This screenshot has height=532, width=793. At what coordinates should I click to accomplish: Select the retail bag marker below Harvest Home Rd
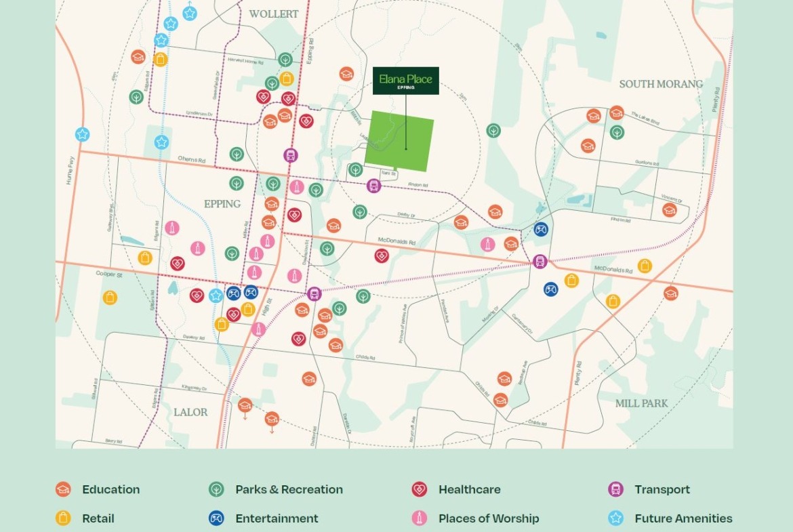pos(286,79)
